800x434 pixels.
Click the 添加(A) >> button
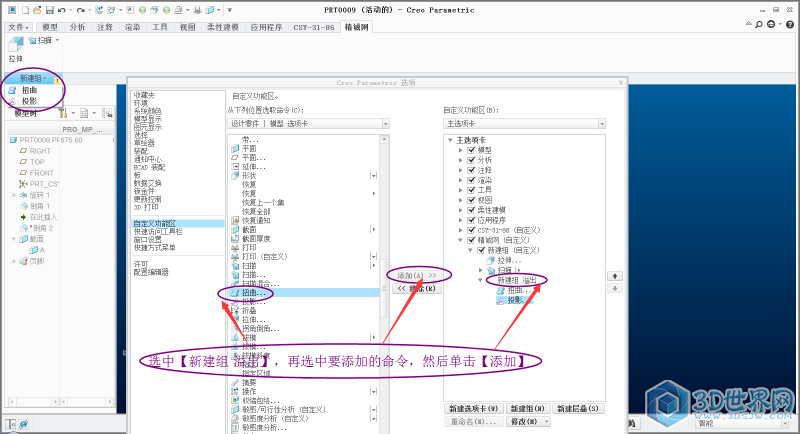tap(417, 275)
